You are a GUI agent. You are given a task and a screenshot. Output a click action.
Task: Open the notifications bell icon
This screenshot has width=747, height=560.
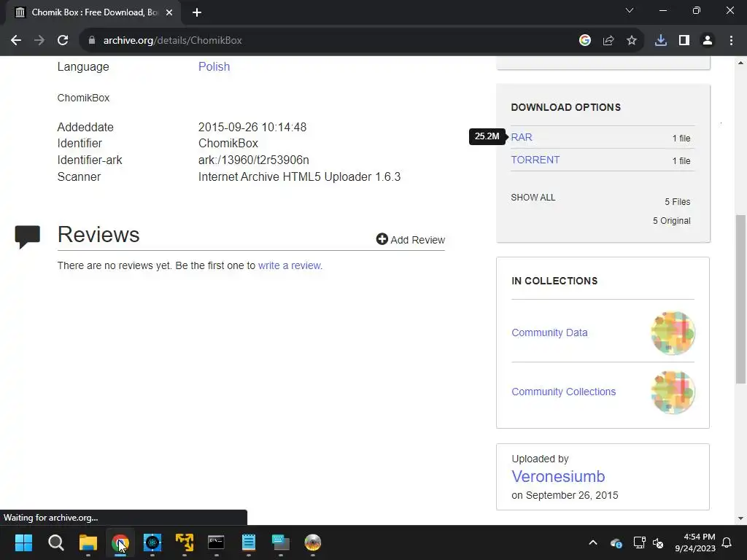point(727,542)
